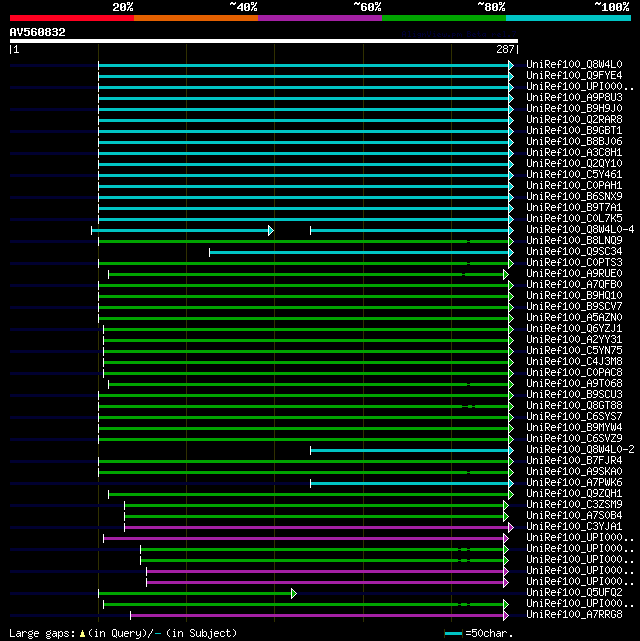Select the UniRef100_C0PAC8 label
Image resolution: width=640 pixels, height=641 pixels.
[574, 372]
